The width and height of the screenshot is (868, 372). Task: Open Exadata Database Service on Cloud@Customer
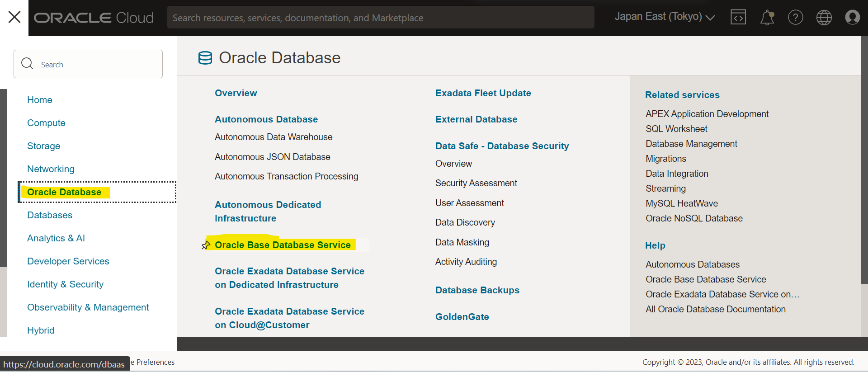tap(289, 318)
